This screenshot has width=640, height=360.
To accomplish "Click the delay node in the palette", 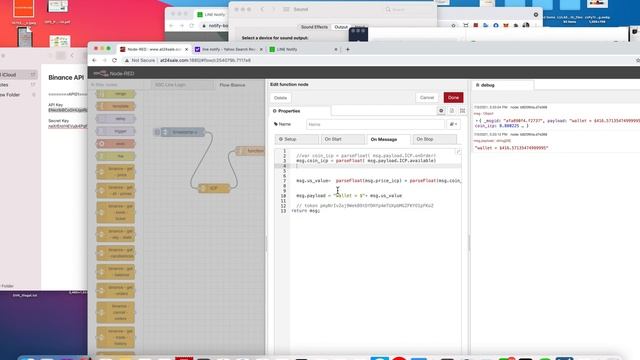I will pos(116,119).
